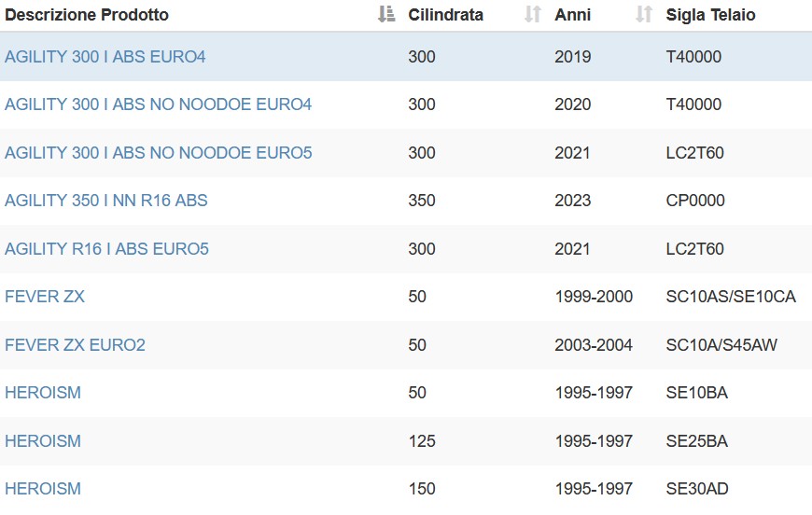The image size is (812, 515).
Task: Open AGILITY 300 I ABS NO NOODOE EURO5
Action: (159, 153)
